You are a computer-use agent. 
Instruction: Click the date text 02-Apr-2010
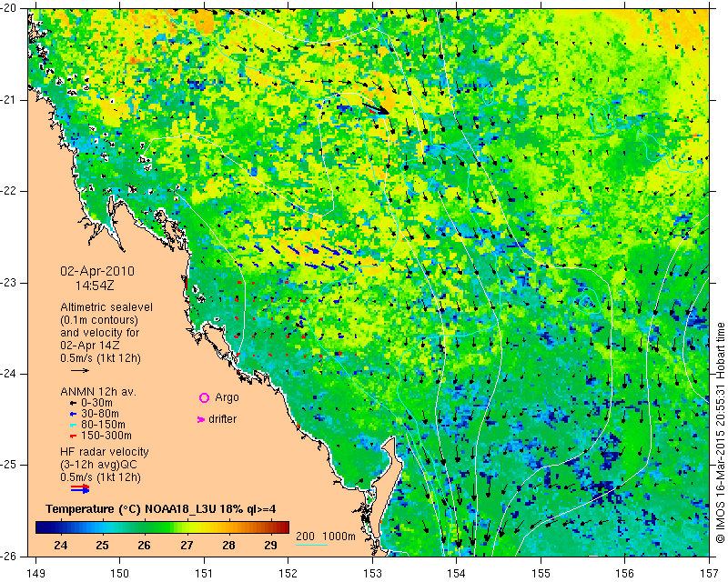pos(97,271)
